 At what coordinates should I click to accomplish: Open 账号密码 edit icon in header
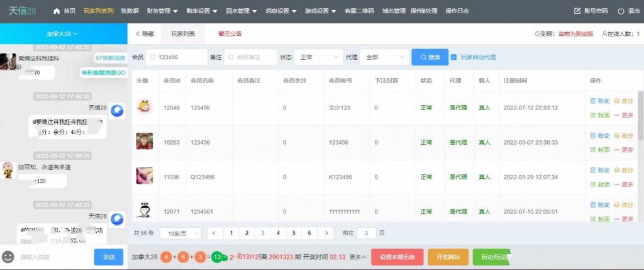(x=578, y=11)
